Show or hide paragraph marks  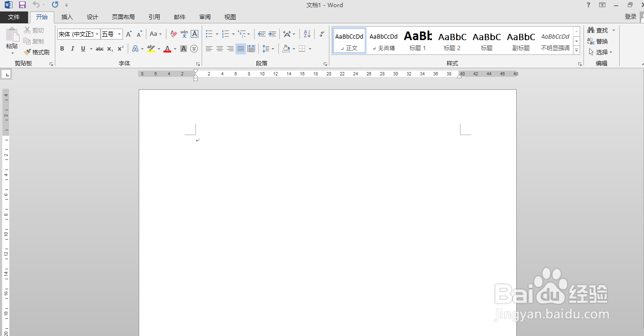click(322, 34)
